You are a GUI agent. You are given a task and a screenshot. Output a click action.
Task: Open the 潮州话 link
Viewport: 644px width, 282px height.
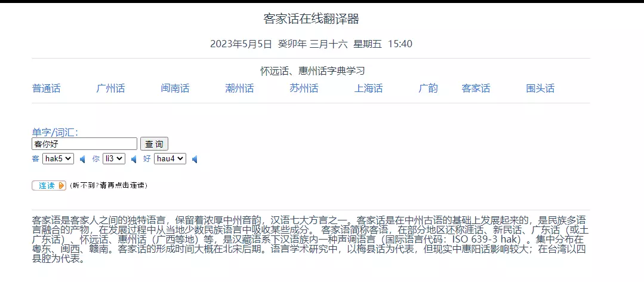pyautogui.click(x=239, y=88)
